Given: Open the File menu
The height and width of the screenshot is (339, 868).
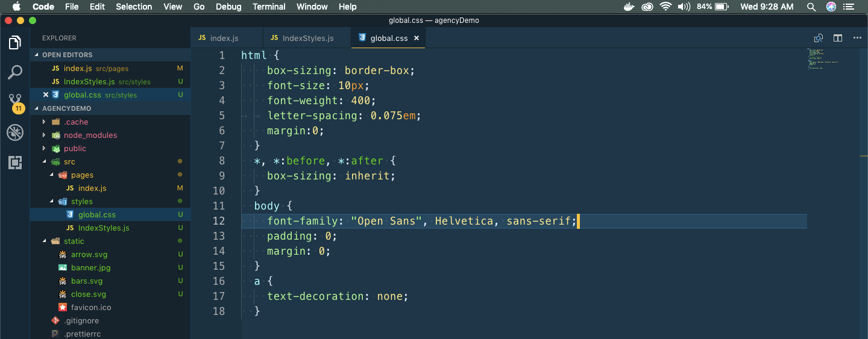Looking at the screenshot, I should pos(72,7).
